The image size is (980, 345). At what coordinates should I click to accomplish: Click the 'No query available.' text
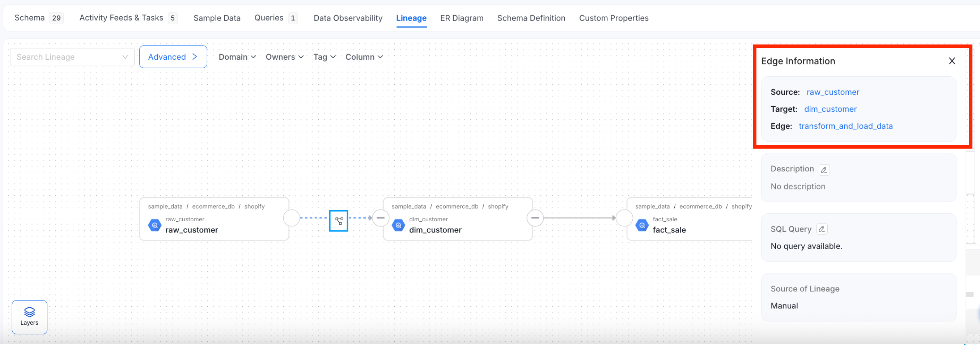[x=806, y=246]
